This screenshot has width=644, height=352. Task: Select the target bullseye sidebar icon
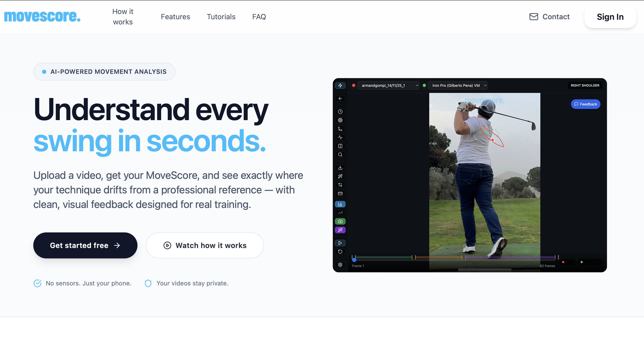340,120
